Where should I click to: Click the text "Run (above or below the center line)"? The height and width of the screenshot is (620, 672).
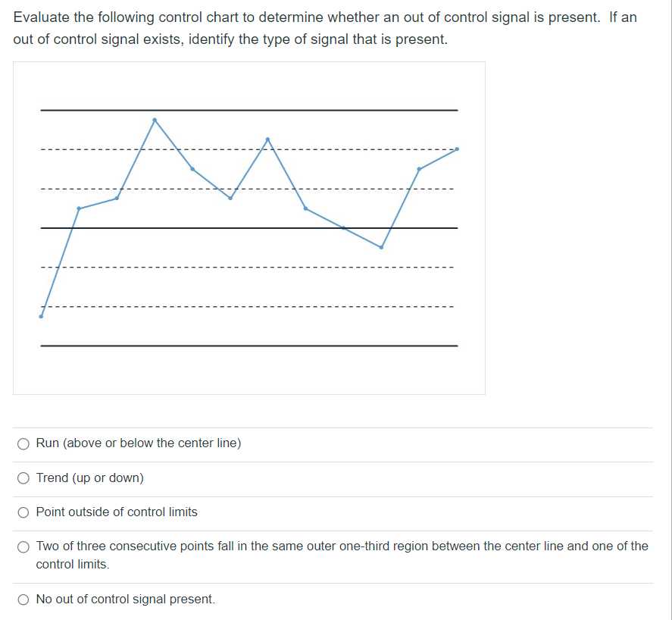click(x=138, y=443)
